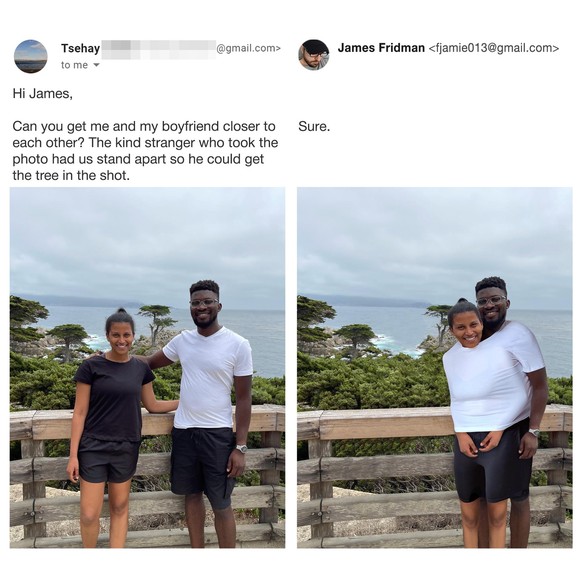Image resolution: width=582 pixels, height=582 pixels.
Task: Click James Fridman's profile avatar
Action: click(x=314, y=55)
